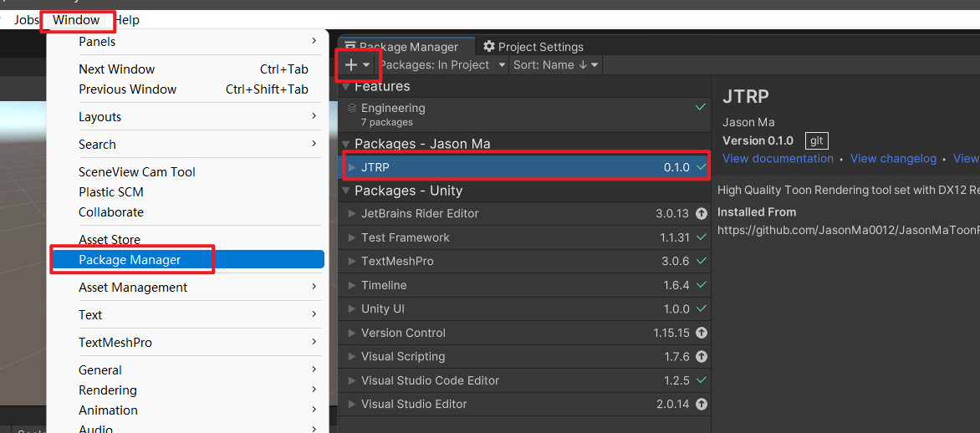The width and height of the screenshot is (980, 433).
Task: Collapse Packages - Jason Ma section
Action: click(346, 144)
